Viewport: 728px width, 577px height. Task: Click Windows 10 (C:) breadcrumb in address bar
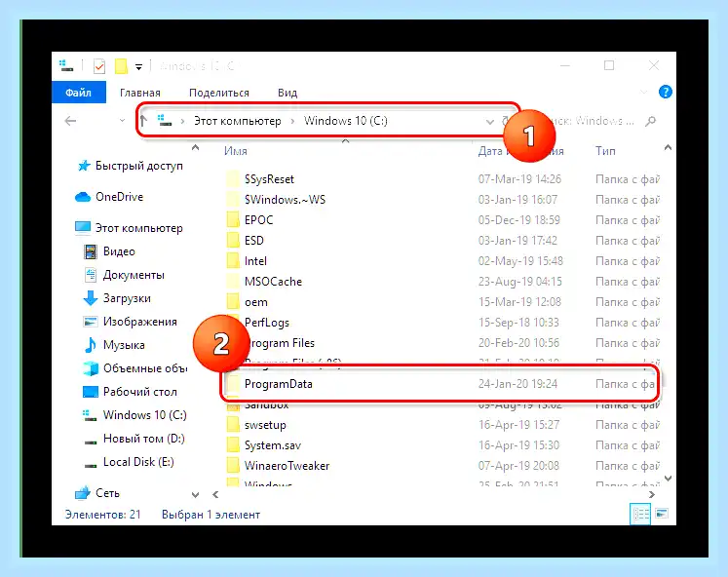tap(345, 121)
